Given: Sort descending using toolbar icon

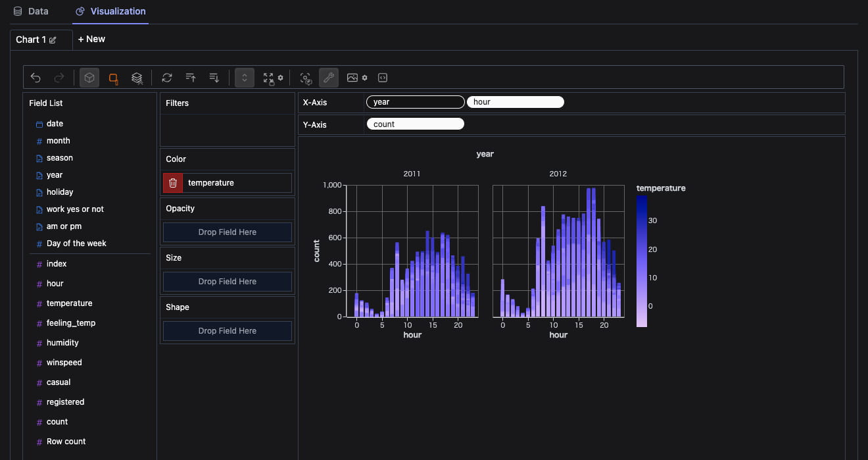Looking at the screenshot, I should click(x=214, y=78).
